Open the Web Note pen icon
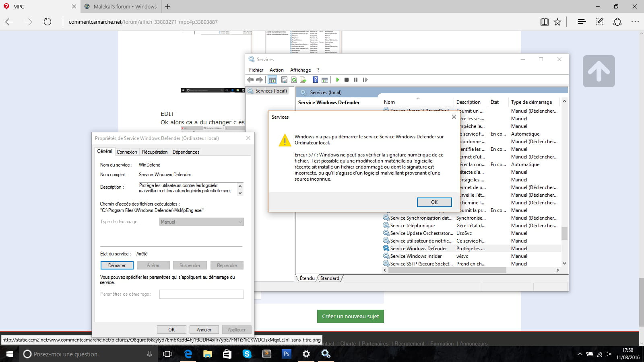 599,22
